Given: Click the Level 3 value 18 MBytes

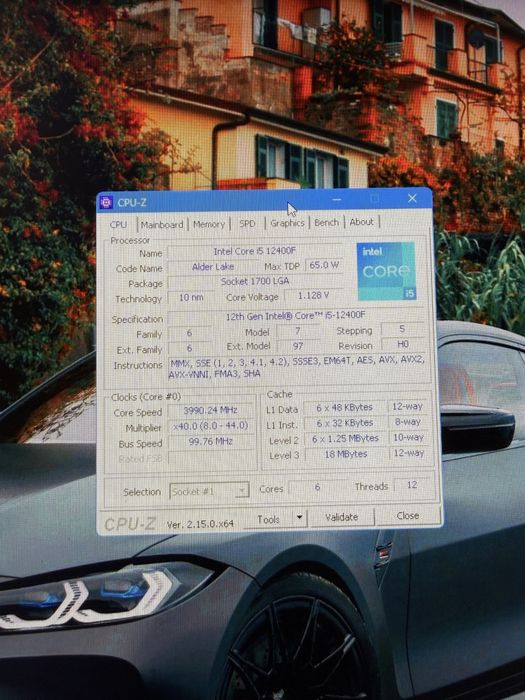Looking at the screenshot, I should pyautogui.click(x=345, y=454).
